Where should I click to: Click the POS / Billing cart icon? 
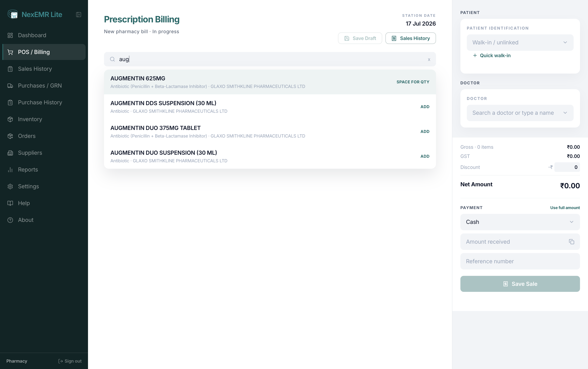(x=10, y=52)
